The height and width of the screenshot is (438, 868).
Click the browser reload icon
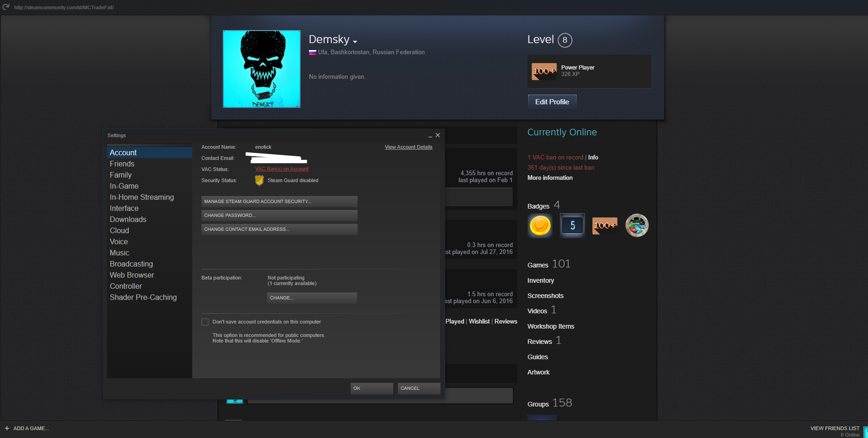click(6, 7)
